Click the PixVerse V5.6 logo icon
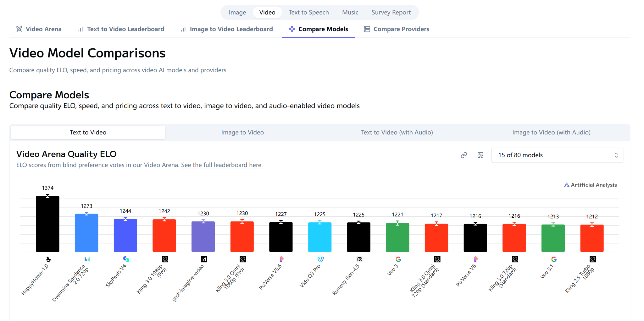 coord(281,259)
